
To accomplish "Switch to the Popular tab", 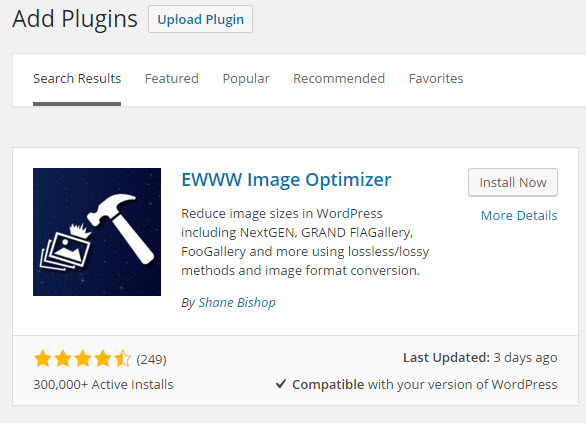I will 246,78.
